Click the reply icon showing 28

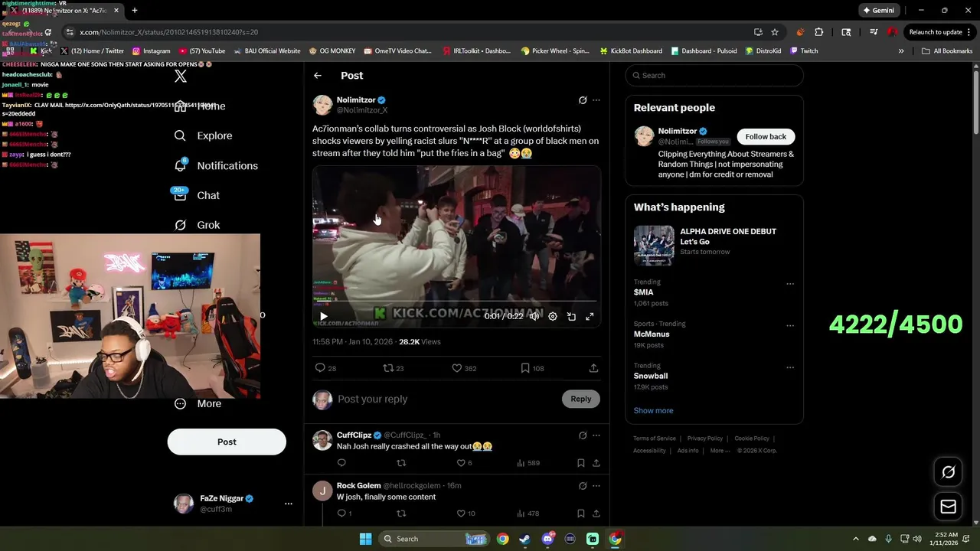pos(326,368)
